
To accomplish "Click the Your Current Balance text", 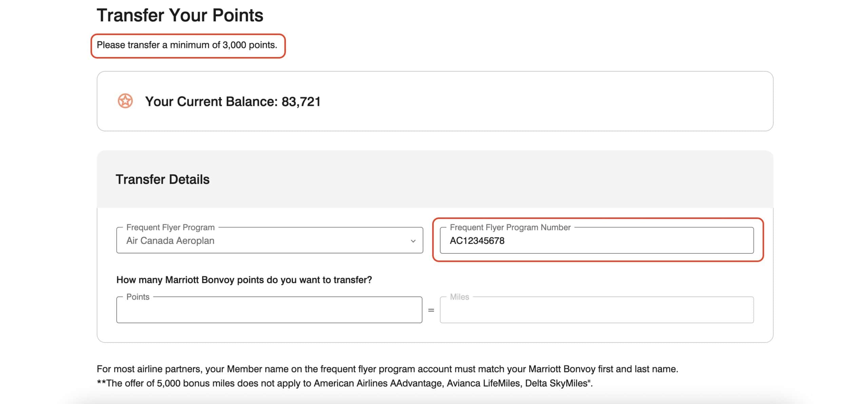I will (211, 101).
